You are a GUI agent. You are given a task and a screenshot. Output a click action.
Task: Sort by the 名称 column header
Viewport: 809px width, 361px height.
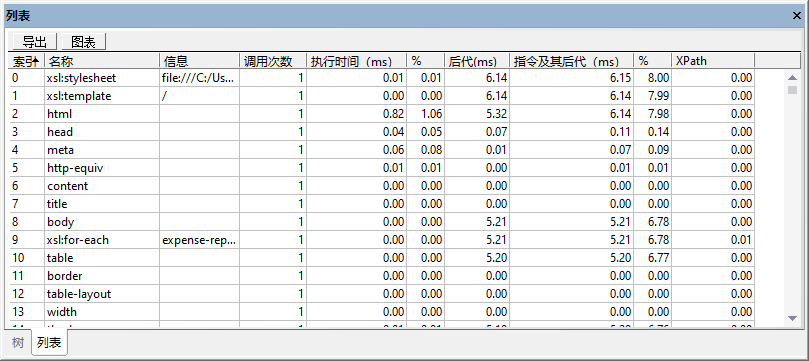coord(102,61)
